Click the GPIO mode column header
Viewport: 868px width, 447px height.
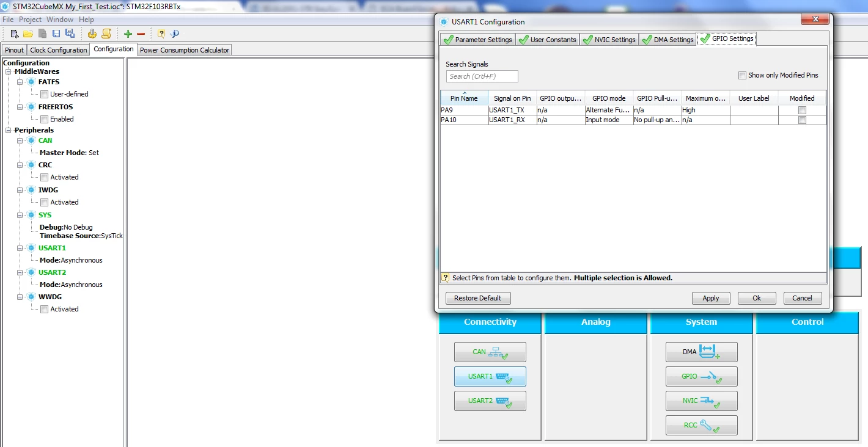(609, 98)
